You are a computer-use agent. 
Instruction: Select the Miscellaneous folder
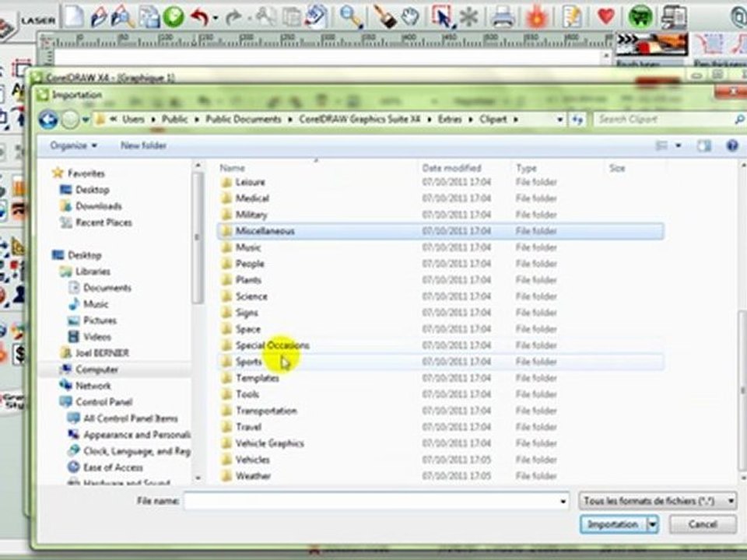440,231
